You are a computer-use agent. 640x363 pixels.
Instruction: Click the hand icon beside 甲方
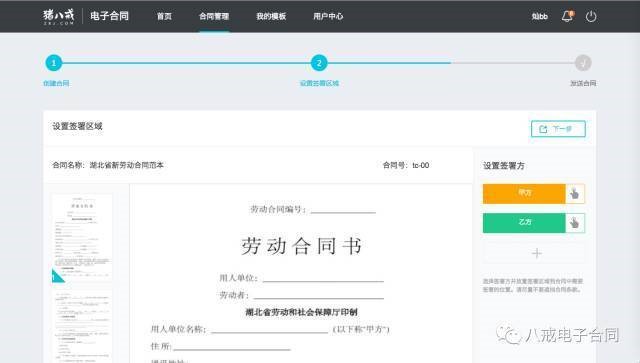point(575,194)
